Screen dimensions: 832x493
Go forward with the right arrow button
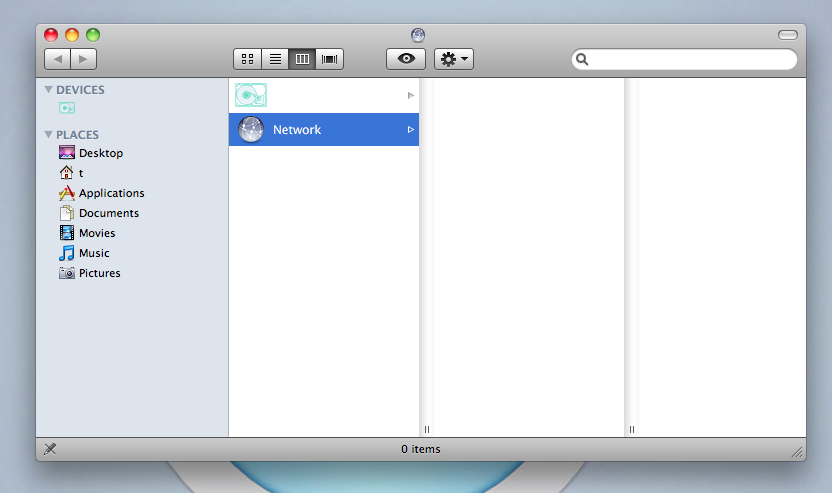coord(83,59)
